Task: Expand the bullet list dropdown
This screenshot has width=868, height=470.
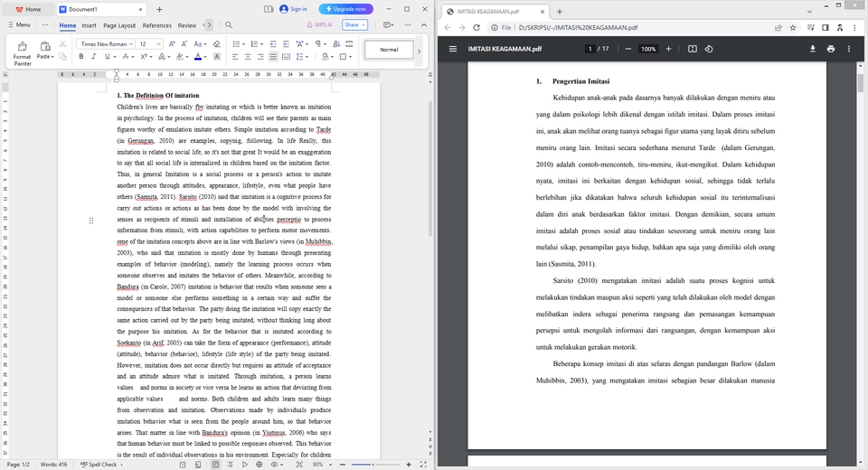Action: [x=243, y=43]
